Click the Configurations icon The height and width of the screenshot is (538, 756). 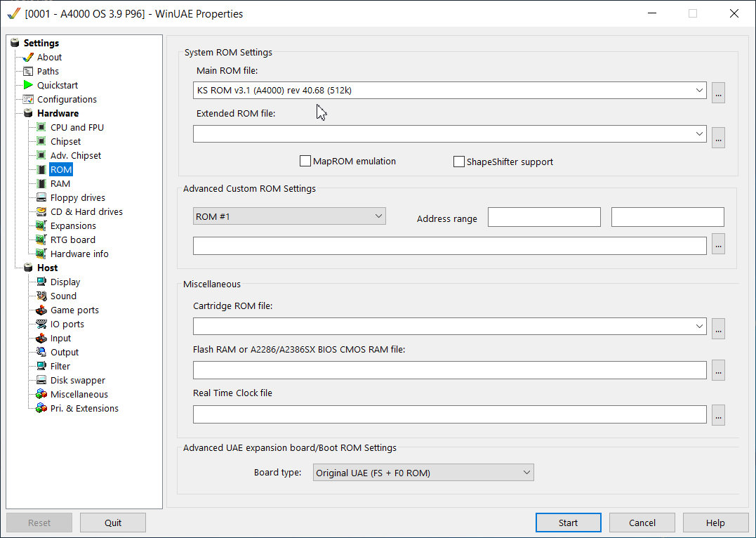28,99
